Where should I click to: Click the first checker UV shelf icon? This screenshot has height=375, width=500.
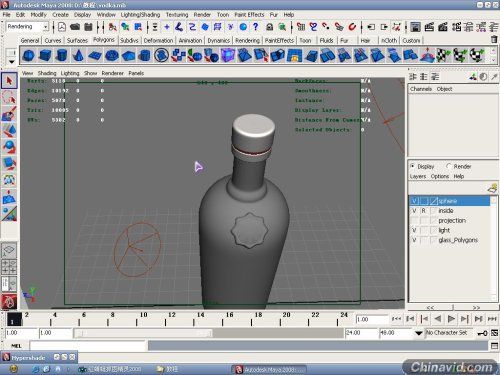(x=444, y=55)
